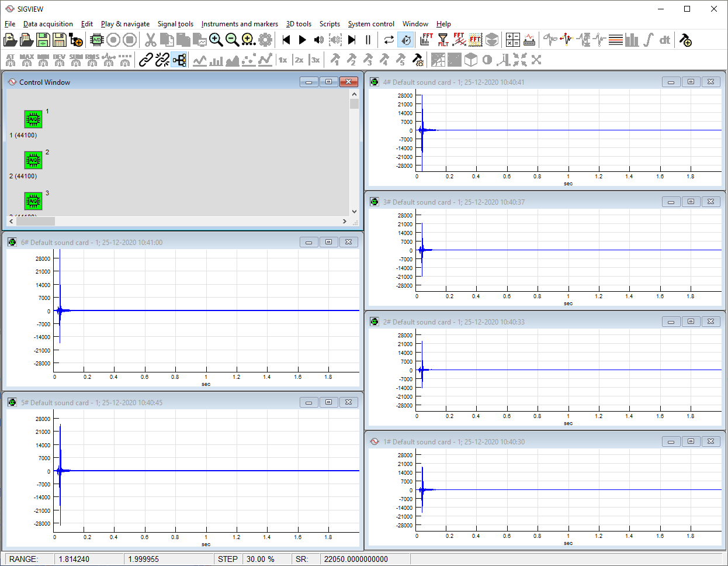
Task: Click the FFT spectrum analysis icon
Action: click(x=427, y=40)
